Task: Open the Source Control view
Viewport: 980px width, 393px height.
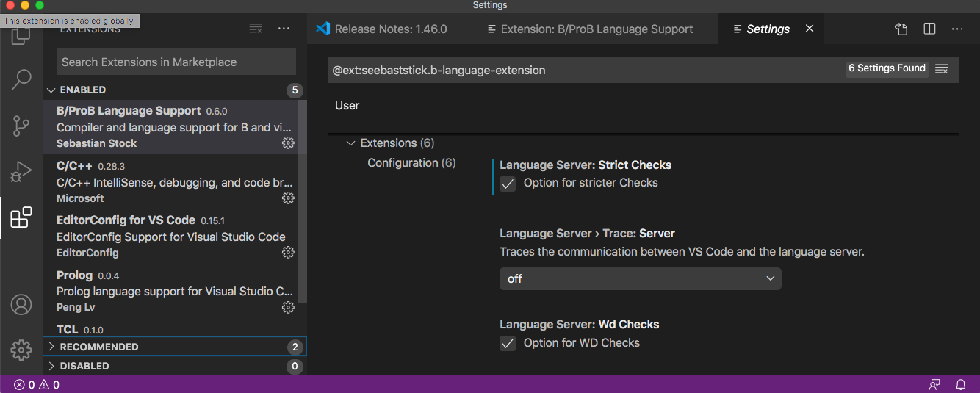Action: click(21, 126)
